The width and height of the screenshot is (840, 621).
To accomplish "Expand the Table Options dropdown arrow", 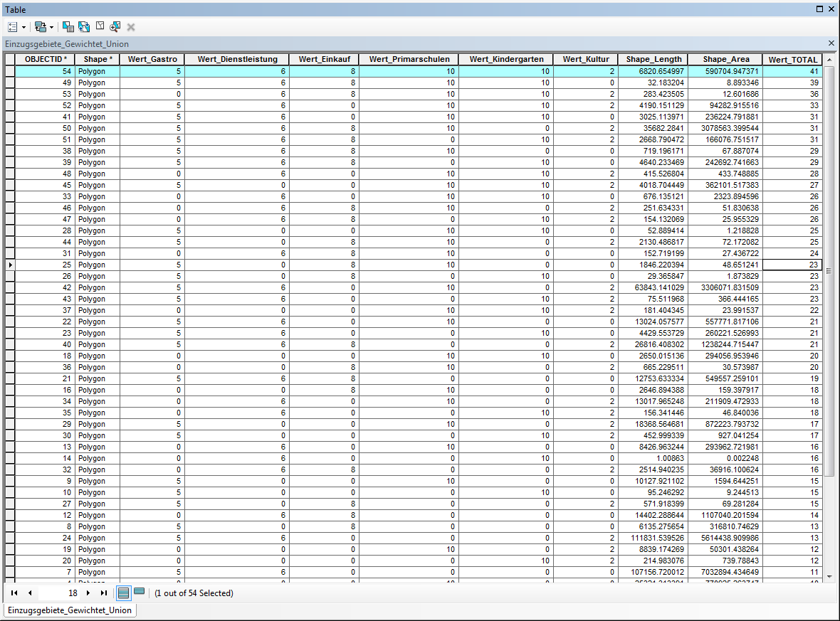I will [23, 27].
